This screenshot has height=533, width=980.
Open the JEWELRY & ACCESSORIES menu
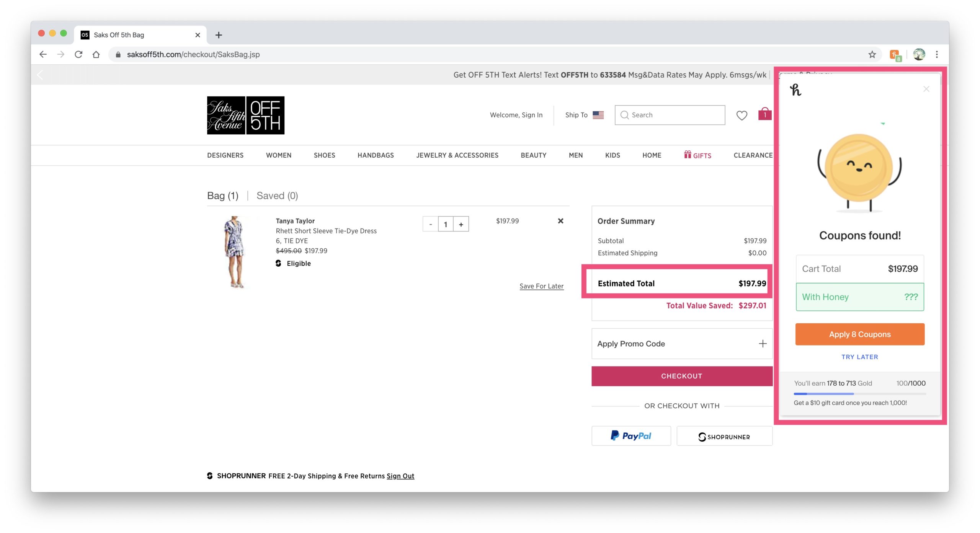point(457,155)
